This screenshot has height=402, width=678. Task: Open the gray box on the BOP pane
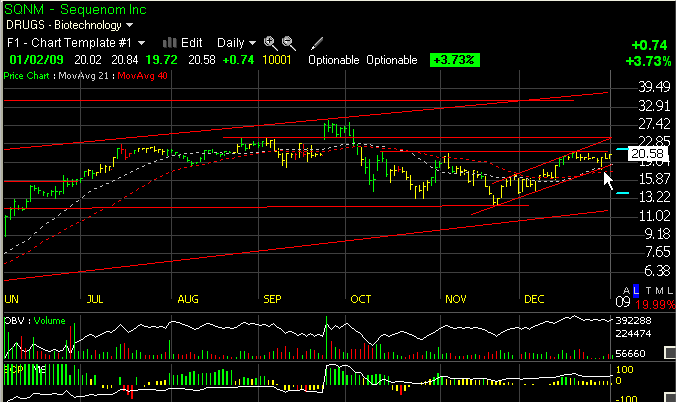[x=671, y=397]
